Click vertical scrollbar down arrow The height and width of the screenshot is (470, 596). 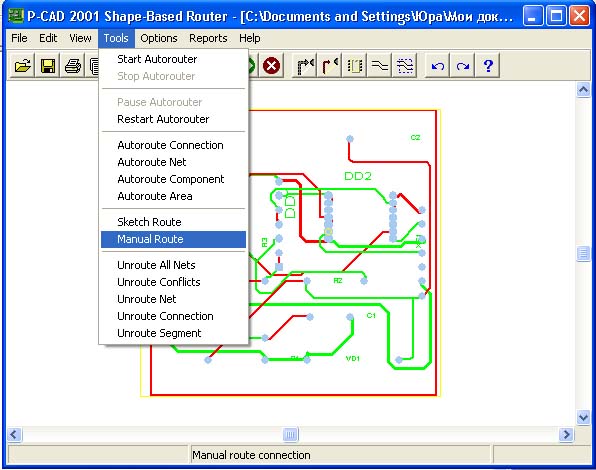tap(583, 417)
